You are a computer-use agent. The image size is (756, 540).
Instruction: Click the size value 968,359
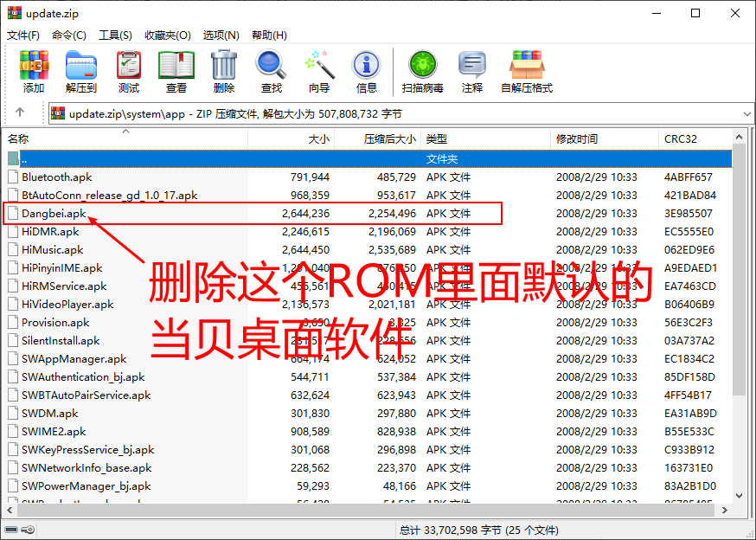310,196
